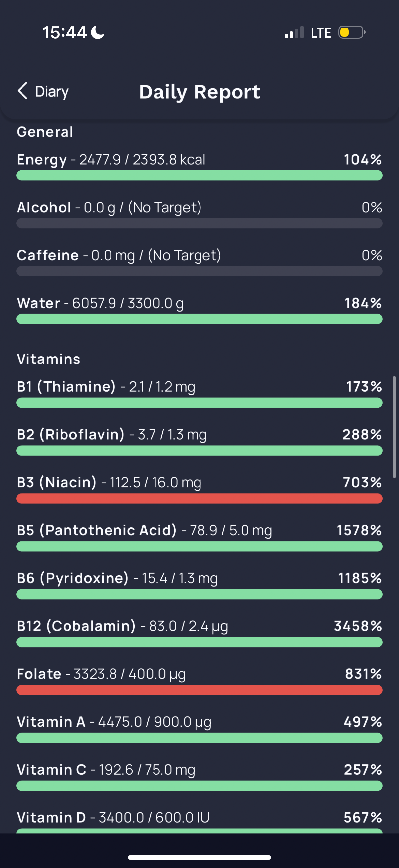This screenshot has width=399, height=868.
Task: Open Vitamin A nutrient details
Action: (114, 722)
